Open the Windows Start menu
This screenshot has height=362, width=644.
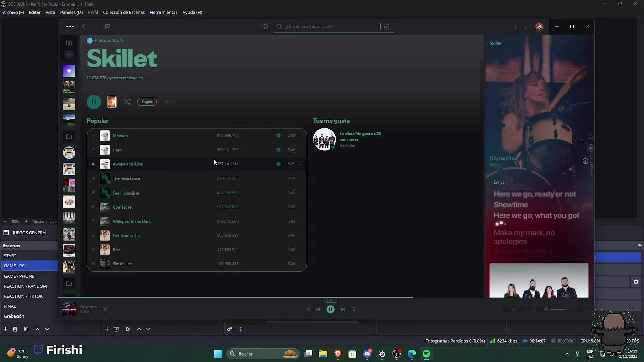(218, 354)
